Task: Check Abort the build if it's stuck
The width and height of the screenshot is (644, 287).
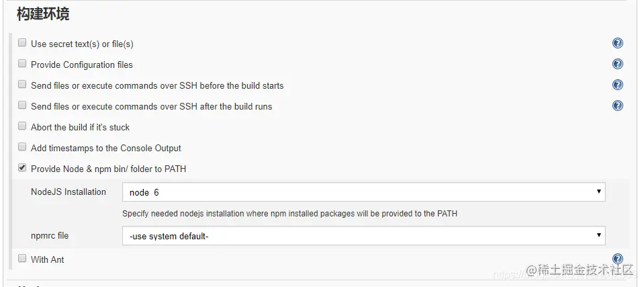Action: (x=22, y=126)
